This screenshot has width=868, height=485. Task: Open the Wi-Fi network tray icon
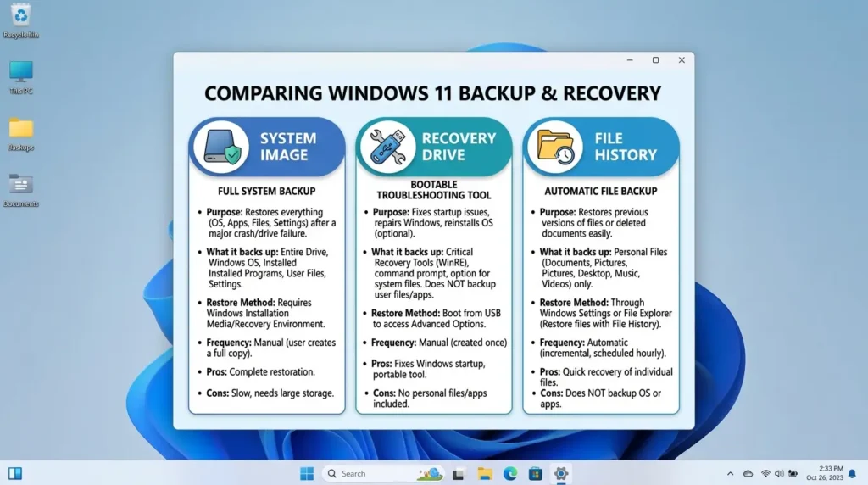tap(765, 474)
